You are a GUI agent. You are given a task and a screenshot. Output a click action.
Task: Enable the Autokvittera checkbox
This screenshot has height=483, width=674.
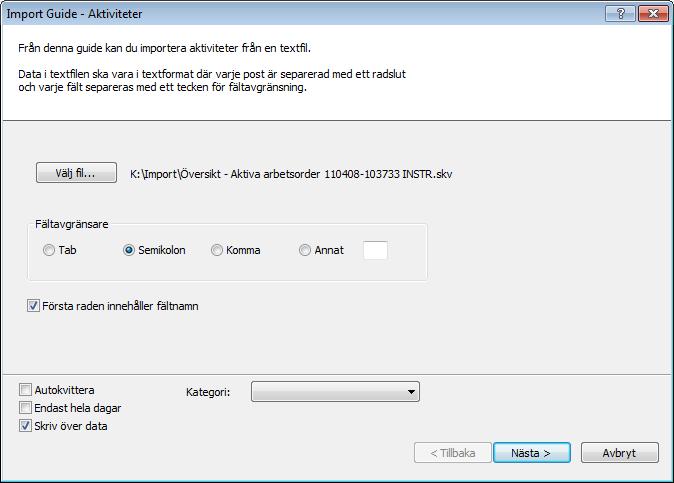(25, 390)
